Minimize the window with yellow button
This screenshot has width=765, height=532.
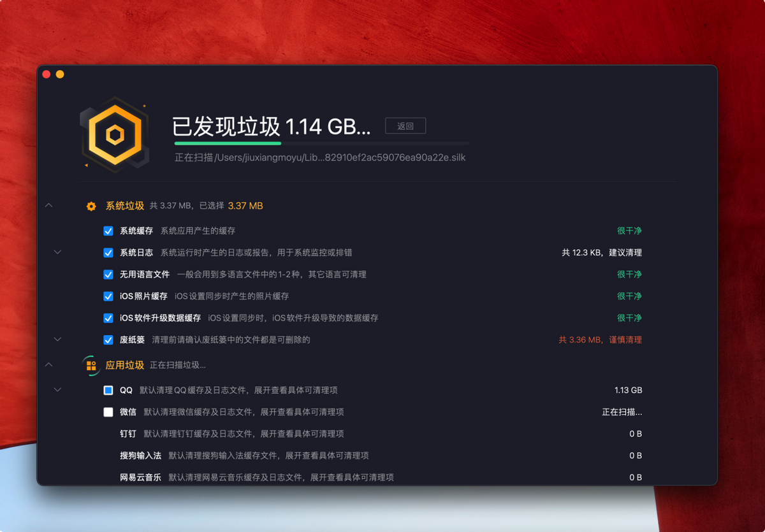(x=60, y=75)
